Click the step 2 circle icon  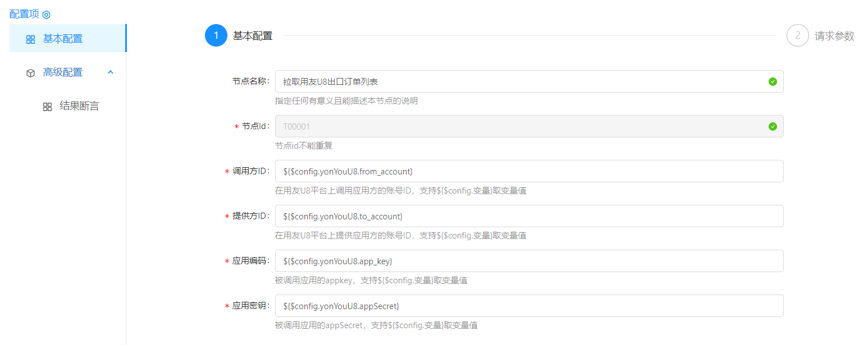[798, 36]
